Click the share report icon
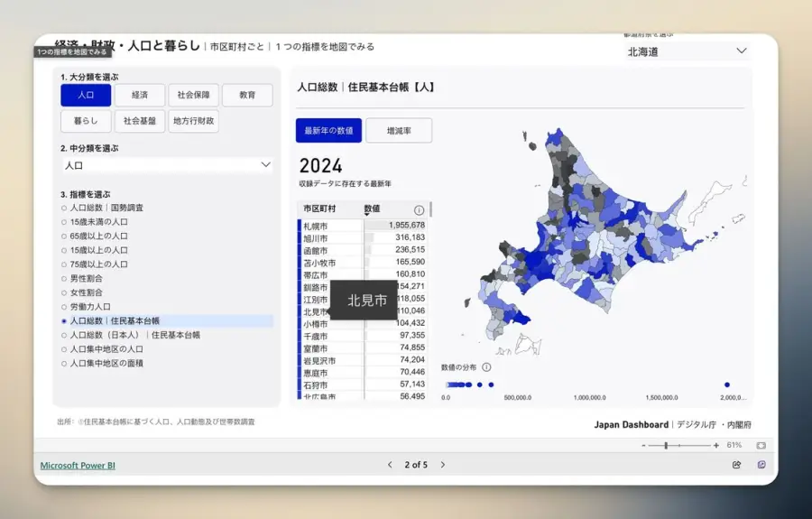Image resolution: width=812 pixels, height=519 pixels. [x=736, y=465]
